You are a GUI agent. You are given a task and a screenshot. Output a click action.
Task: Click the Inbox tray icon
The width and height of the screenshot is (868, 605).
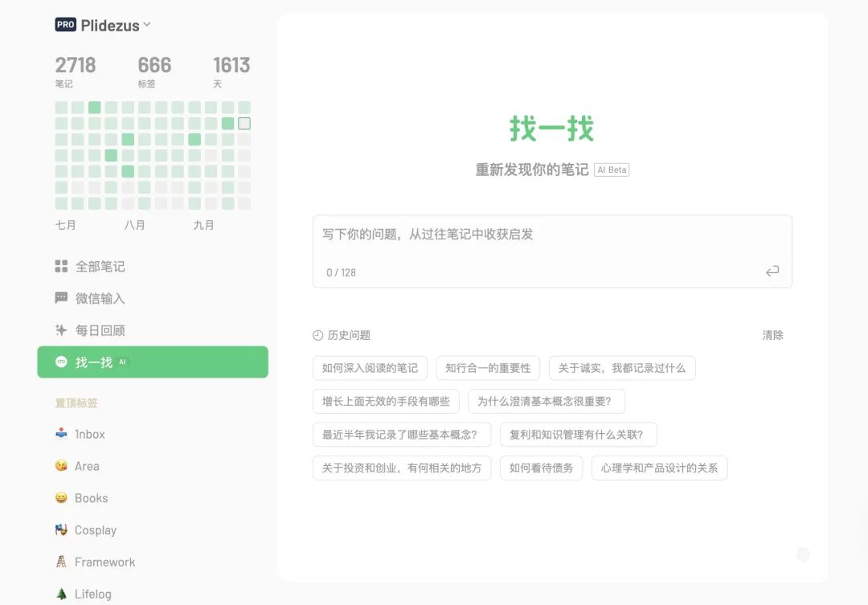click(61, 433)
